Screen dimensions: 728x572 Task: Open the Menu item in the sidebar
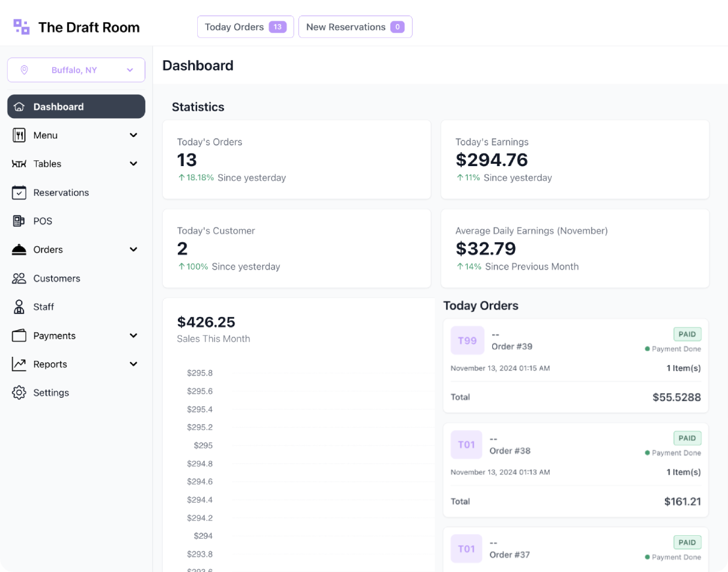[x=46, y=135]
